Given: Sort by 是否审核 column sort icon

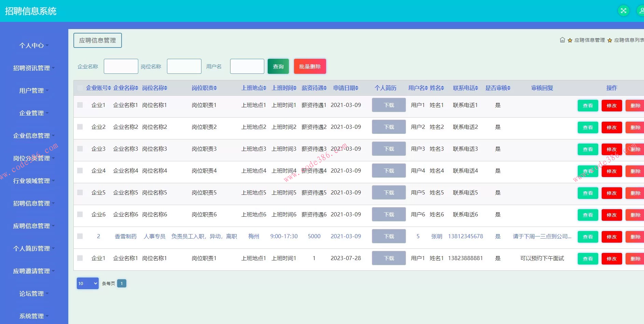Looking at the screenshot, I should [x=509, y=88].
